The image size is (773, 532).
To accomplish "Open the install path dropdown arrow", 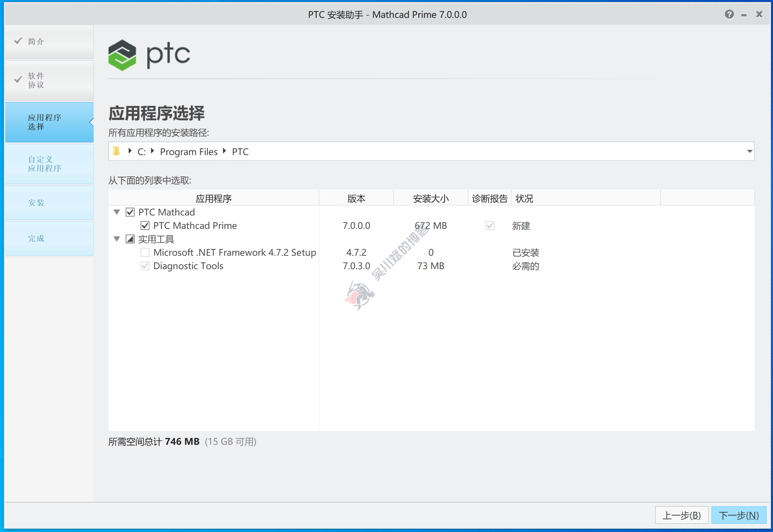I will (x=750, y=151).
